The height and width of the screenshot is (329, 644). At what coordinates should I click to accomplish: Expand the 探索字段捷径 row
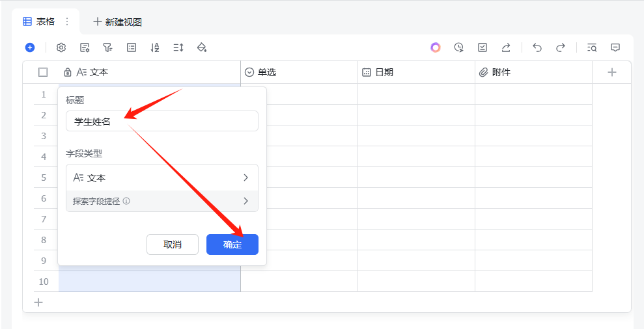(x=162, y=201)
